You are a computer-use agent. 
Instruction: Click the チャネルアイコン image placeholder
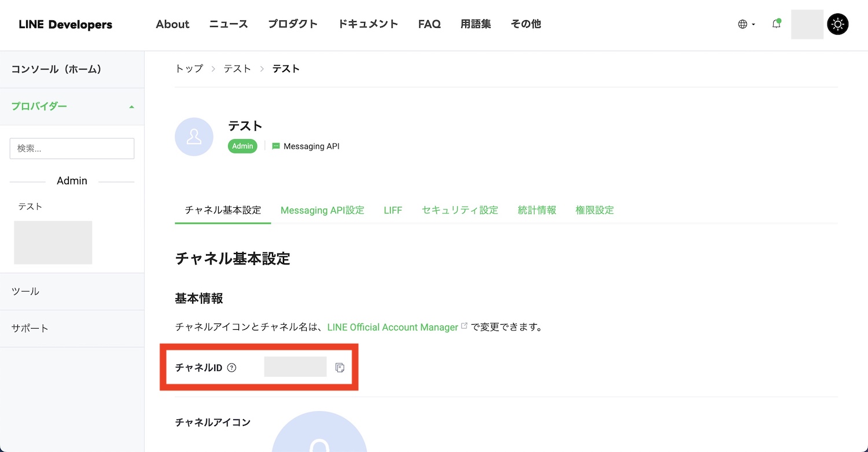point(319,431)
